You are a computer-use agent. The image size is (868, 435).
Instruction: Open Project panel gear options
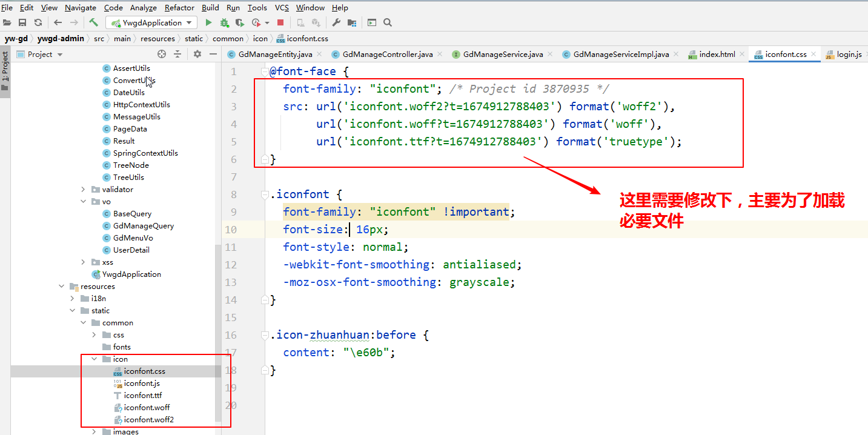[x=197, y=54]
